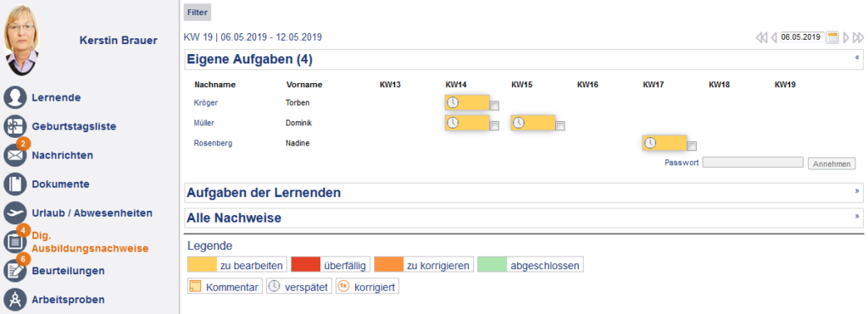Open learner Rosenberg's name link
Image resolution: width=868 pixels, height=314 pixels.
pyautogui.click(x=213, y=143)
